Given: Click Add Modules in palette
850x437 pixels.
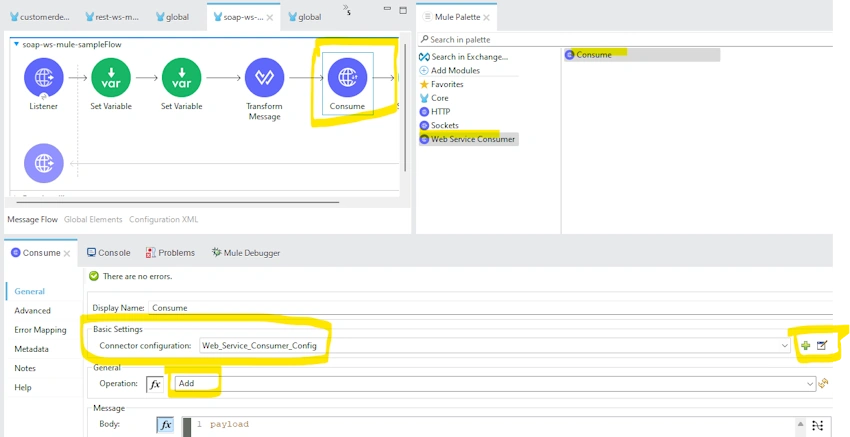Looking at the screenshot, I should [450, 70].
